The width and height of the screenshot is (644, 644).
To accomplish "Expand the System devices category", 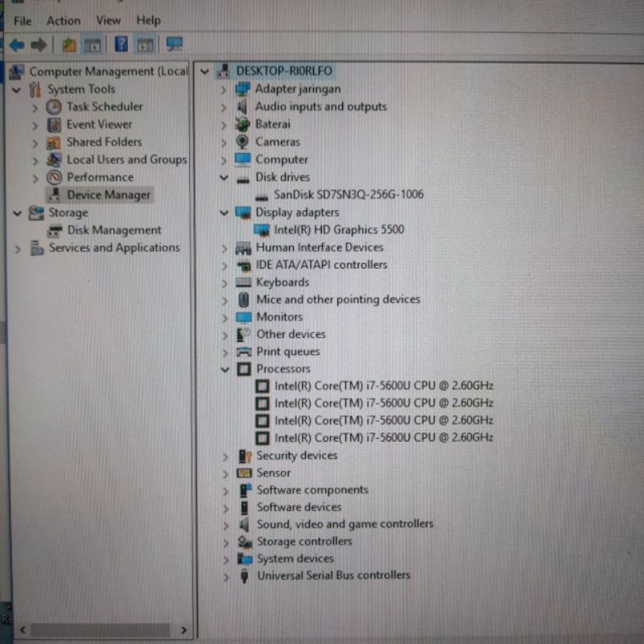I will coord(225,559).
